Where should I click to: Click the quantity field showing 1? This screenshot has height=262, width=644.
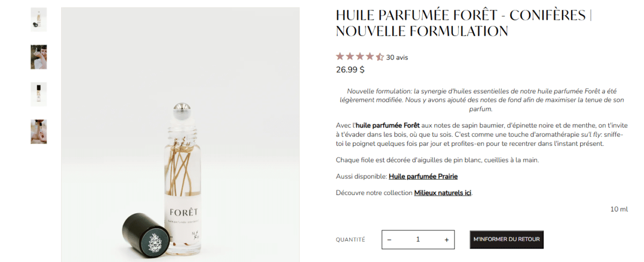[x=418, y=239]
